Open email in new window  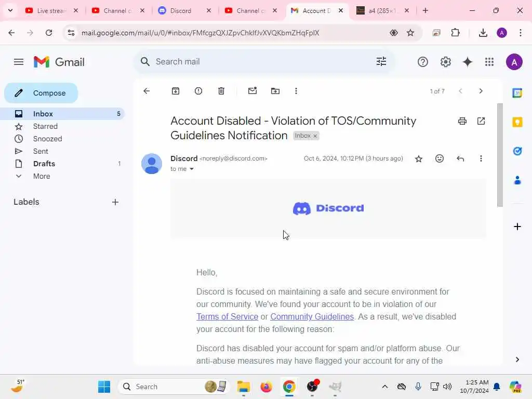pos(481,121)
